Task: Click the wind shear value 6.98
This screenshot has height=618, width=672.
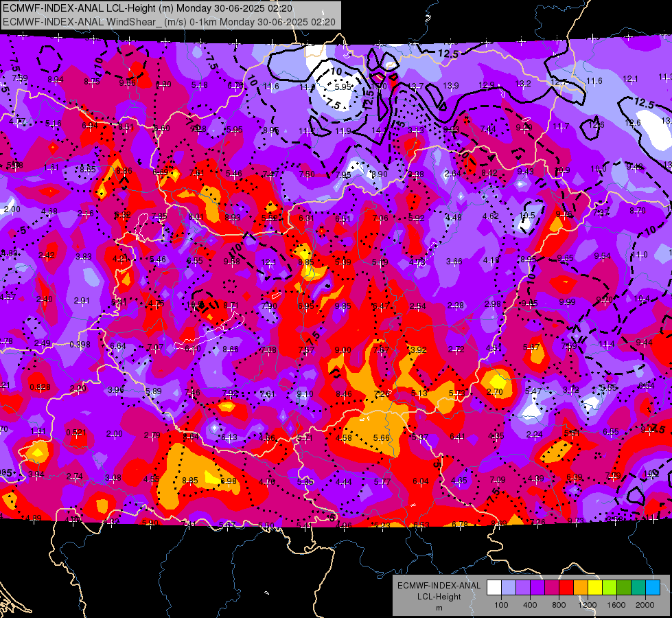Action: (229, 481)
